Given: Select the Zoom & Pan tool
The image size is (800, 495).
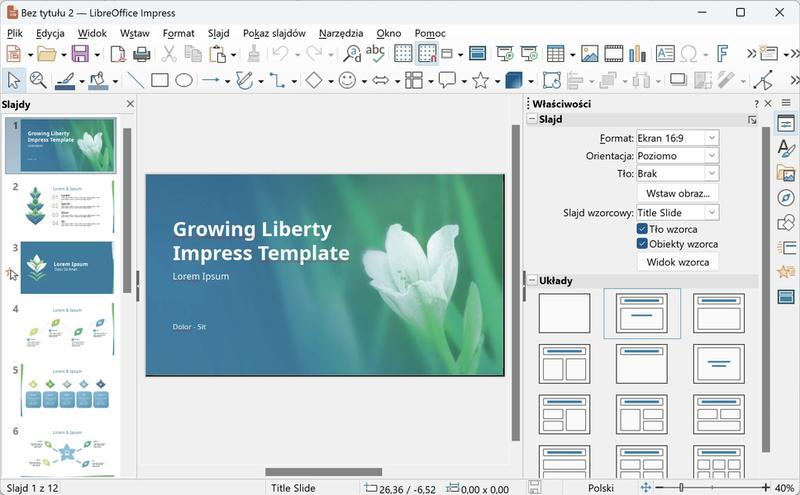Looking at the screenshot, I should (x=38, y=80).
